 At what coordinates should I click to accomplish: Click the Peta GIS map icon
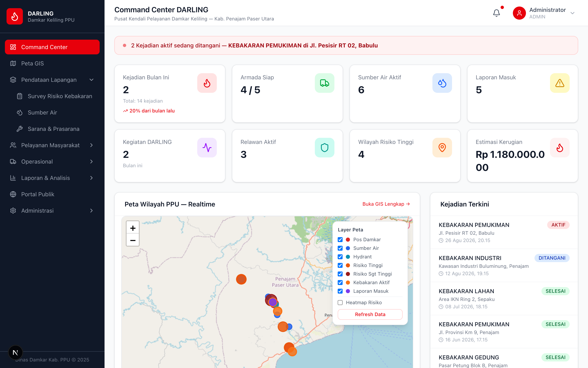coord(13,64)
